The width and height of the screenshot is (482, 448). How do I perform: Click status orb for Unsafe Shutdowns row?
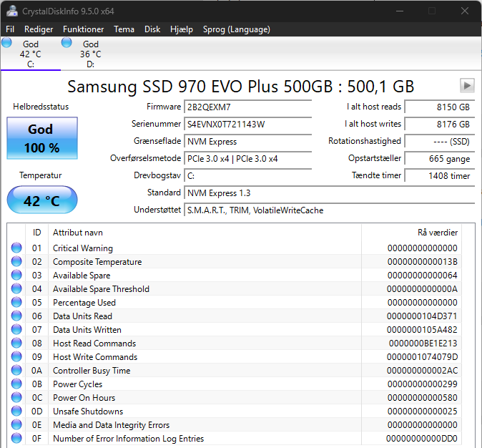coord(16,411)
